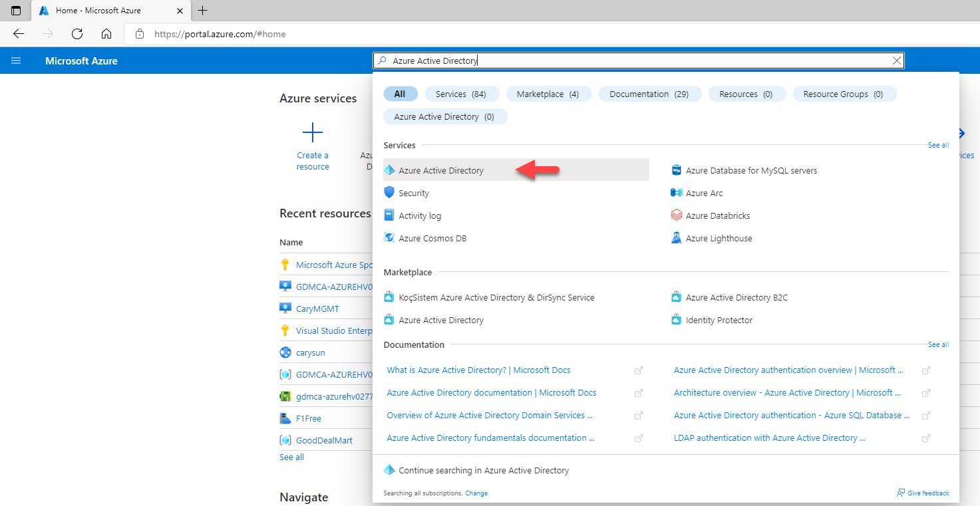Open Architecture overview documentation link
The width and height of the screenshot is (980, 506).
788,392
